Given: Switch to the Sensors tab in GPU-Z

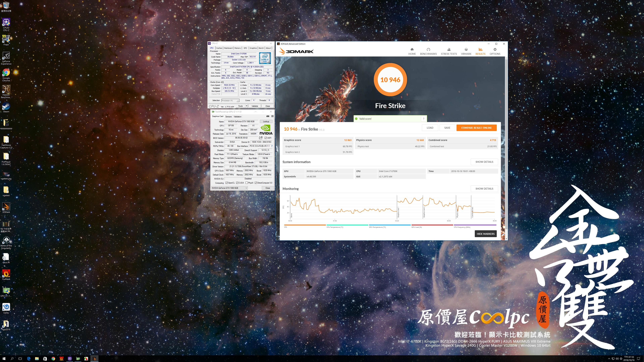Looking at the screenshot, I should (228, 116).
